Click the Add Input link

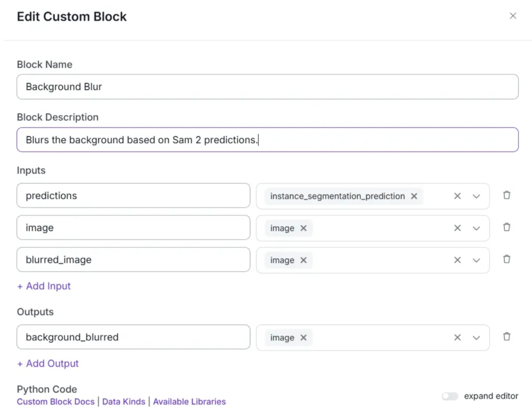pyautogui.click(x=44, y=286)
